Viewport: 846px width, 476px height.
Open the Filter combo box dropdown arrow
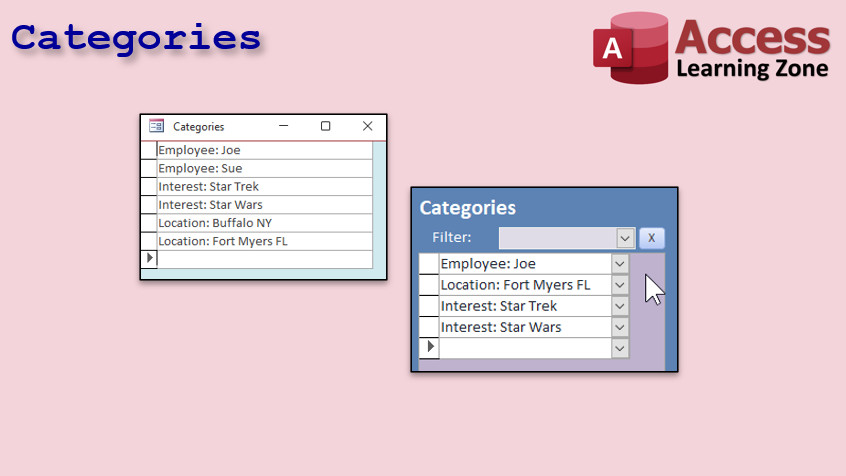point(625,238)
